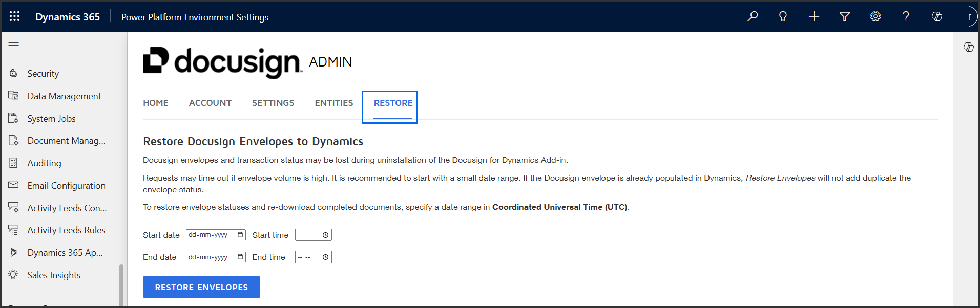The image size is (980, 308).
Task: Open the Start time clock picker
Action: point(325,235)
